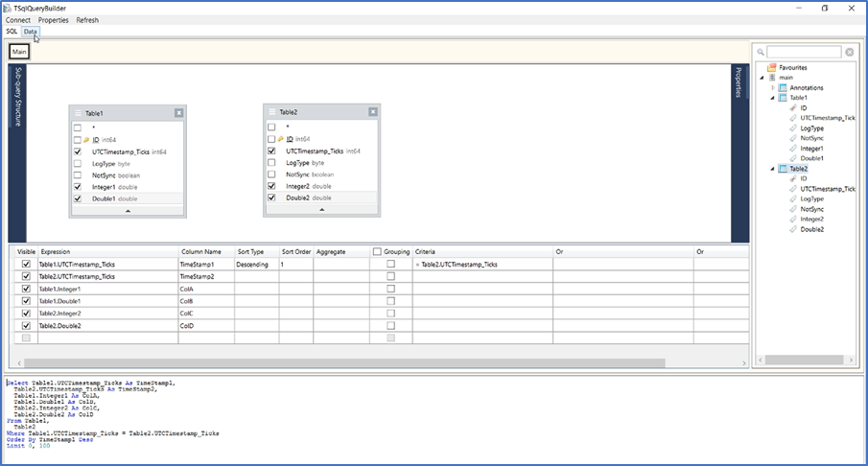Click the Annotations table icon in the tree

(783, 87)
